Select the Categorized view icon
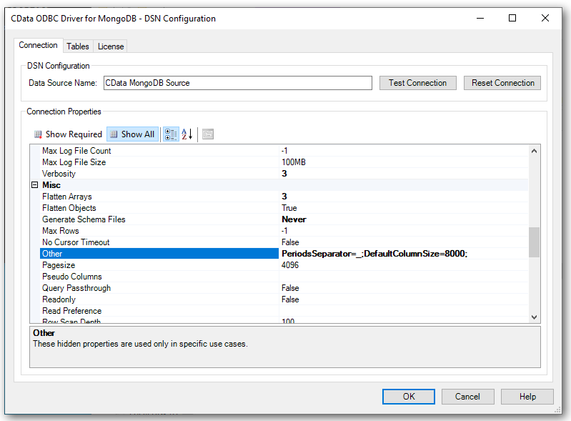Image resolution: width=571 pixels, height=421 pixels. click(170, 134)
